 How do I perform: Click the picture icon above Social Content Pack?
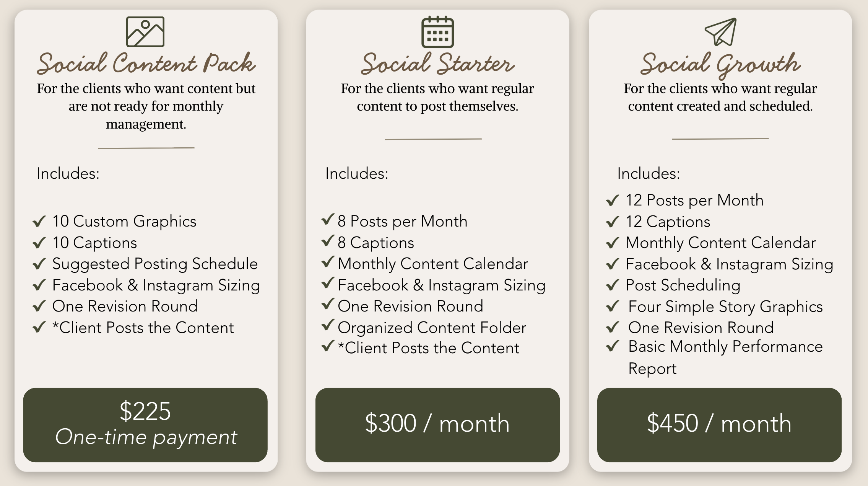(145, 32)
